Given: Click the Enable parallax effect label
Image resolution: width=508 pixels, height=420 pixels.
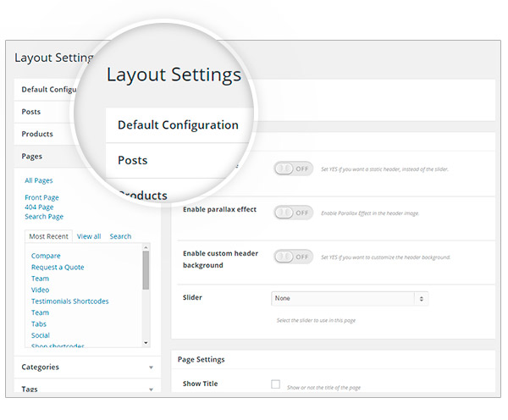Looking at the screenshot, I should tap(219, 209).
